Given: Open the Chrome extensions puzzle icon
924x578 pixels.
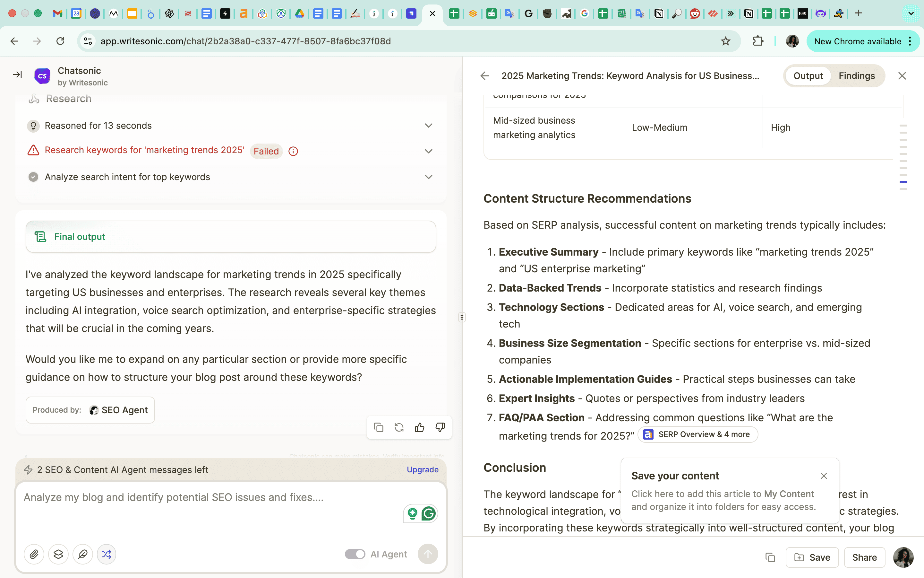Looking at the screenshot, I should [758, 41].
